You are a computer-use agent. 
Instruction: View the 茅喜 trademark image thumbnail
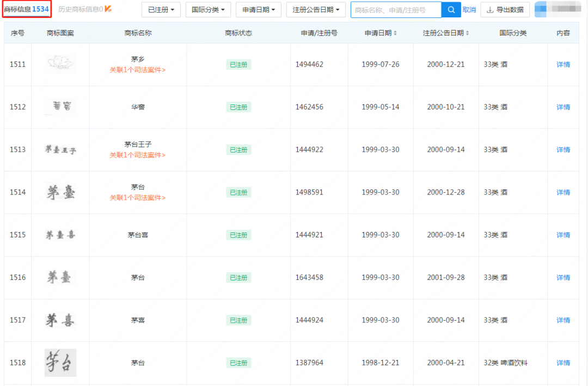60,320
